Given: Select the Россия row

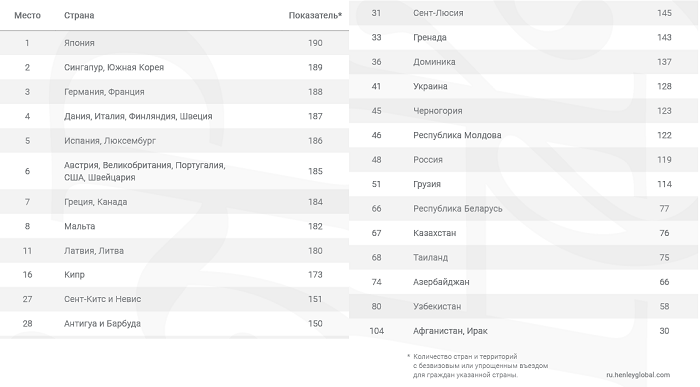Looking at the screenshot, I should 523,160.
